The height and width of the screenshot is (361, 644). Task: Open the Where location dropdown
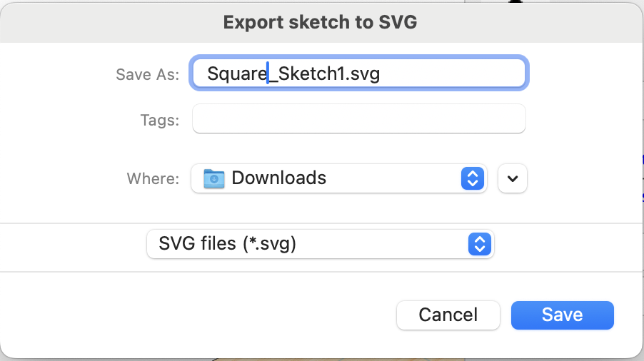coord(339,178)
